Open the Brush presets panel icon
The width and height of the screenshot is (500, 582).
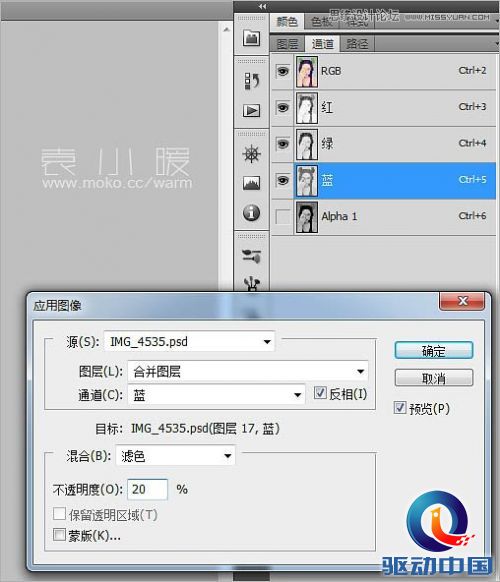pyautogui.click(x=251, y=256)
